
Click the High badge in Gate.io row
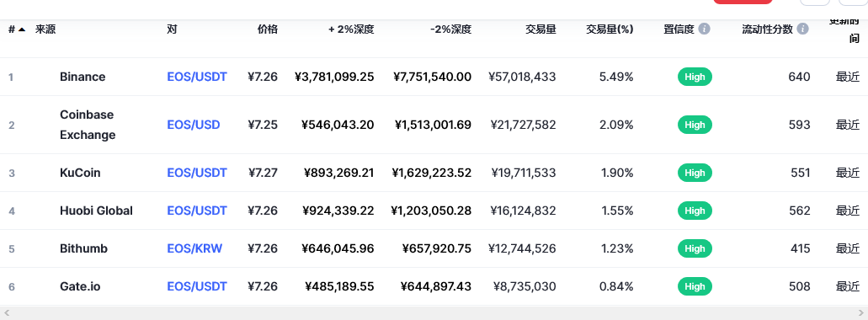[695, 286]
